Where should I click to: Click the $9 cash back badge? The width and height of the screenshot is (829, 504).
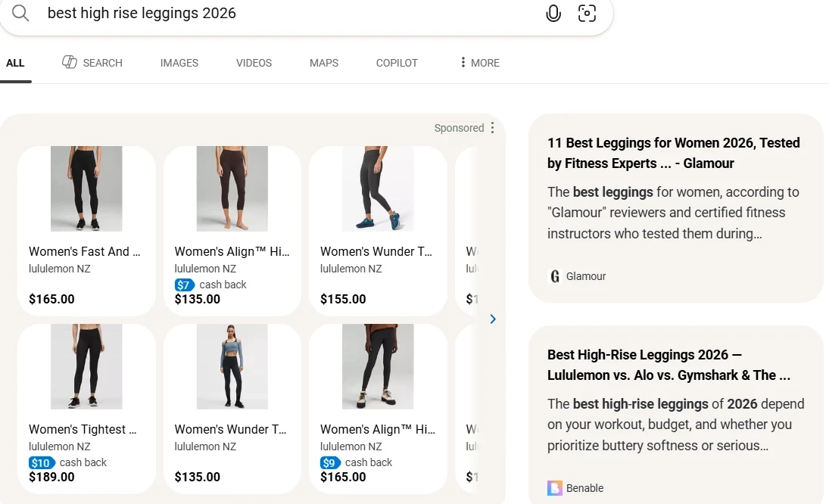tap(331, 462)
